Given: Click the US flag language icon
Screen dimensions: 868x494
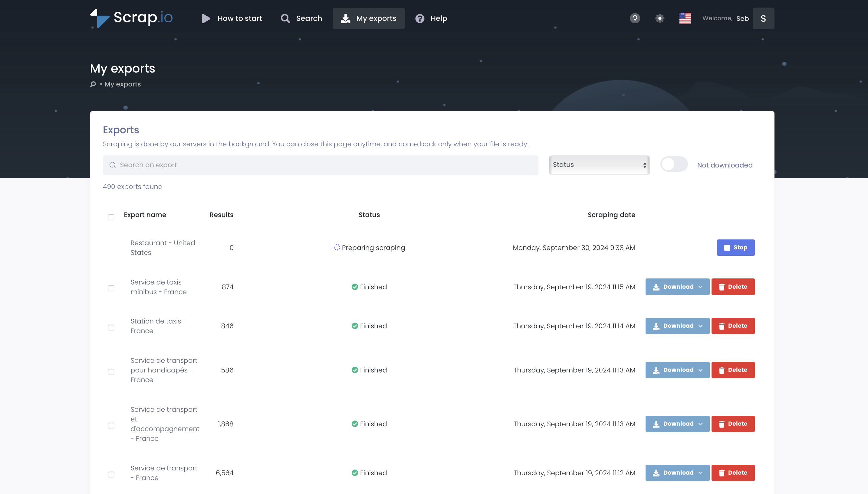Looking at the screenshot, I should [x=685, y=18].
